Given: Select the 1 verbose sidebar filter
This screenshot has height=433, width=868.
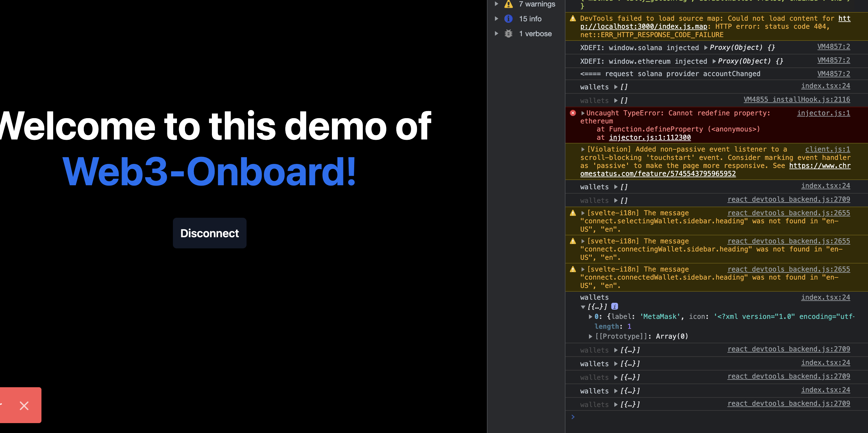Looking at the screenshot, I should tap(535, 34).
